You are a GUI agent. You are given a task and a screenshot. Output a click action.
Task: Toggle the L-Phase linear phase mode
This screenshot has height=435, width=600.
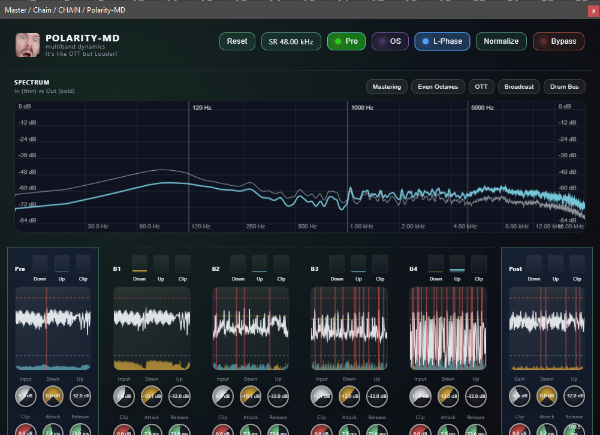(441, 42)
